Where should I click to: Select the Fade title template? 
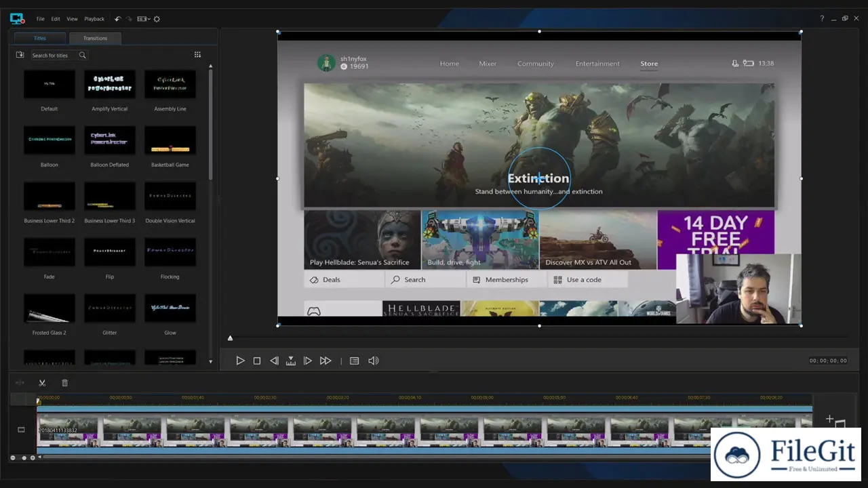[50, 252]
